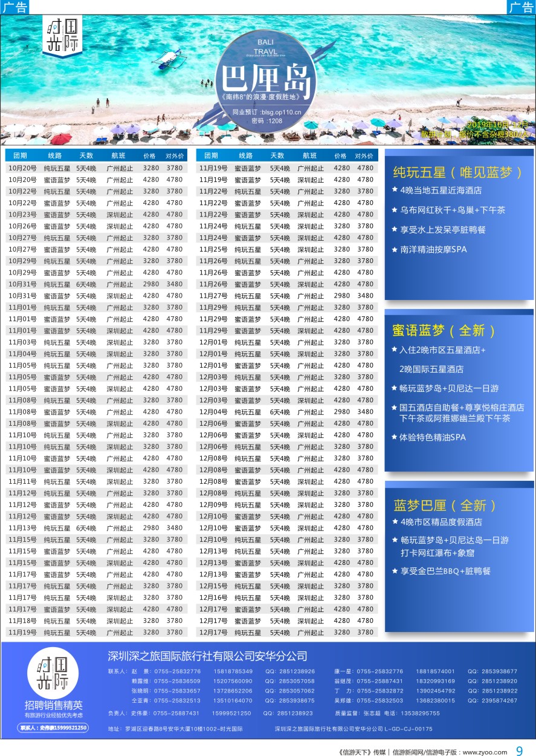Click the 联系人:史伟豪 15999521250 badge
This screenshot has width=536, height=756.
tap(54, 728)
